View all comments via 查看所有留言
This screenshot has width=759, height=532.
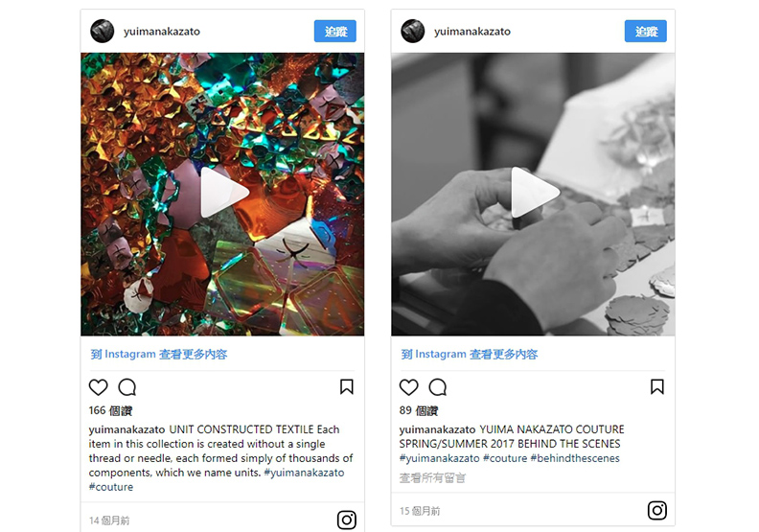pyautogui.click(x=432, y=478)
